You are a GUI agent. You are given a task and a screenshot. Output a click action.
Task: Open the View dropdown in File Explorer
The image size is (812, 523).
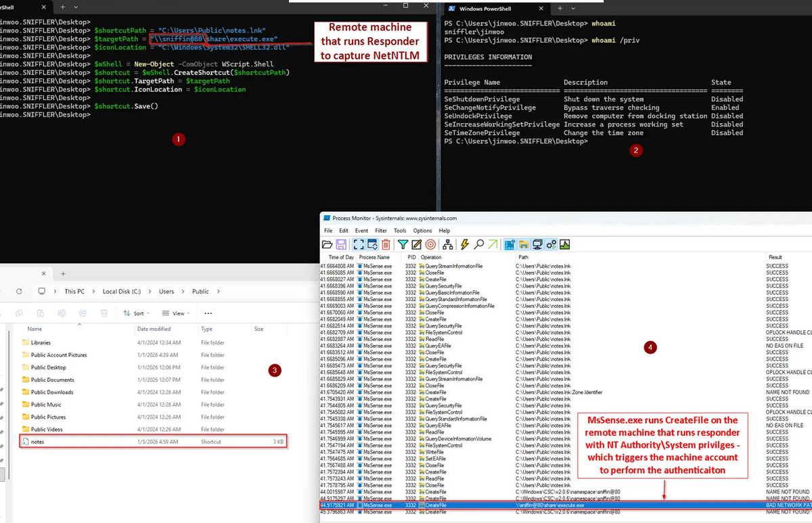coord(176,313)
